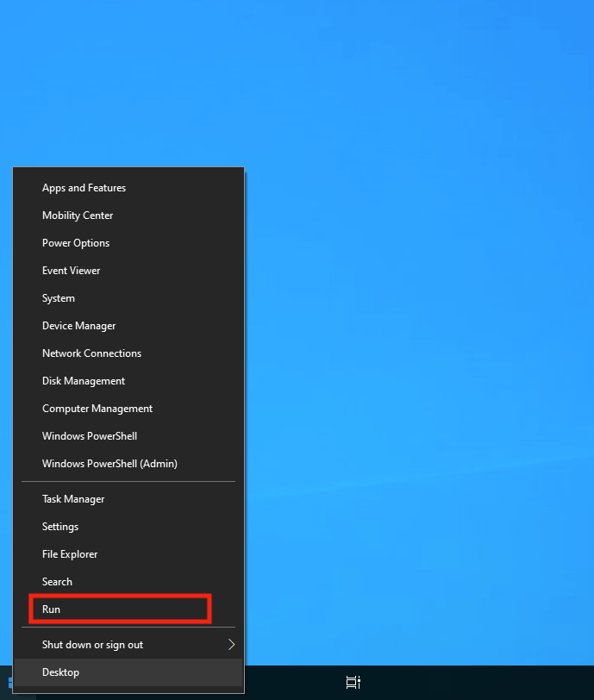Show the Desktop via menu entry
The image size is (594, 700).
tap(128, 672)
